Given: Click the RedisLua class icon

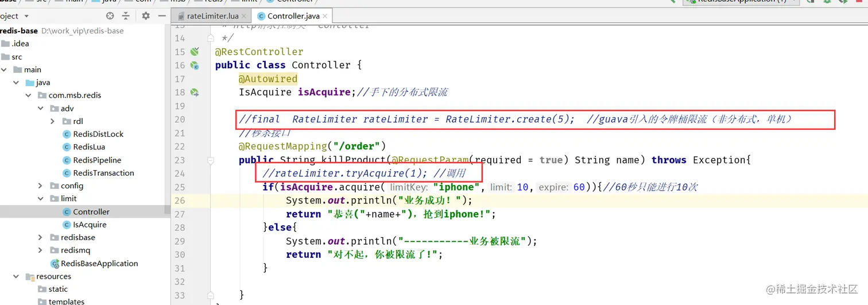Looking at the screenshot, I should click(x=67, y=147).
